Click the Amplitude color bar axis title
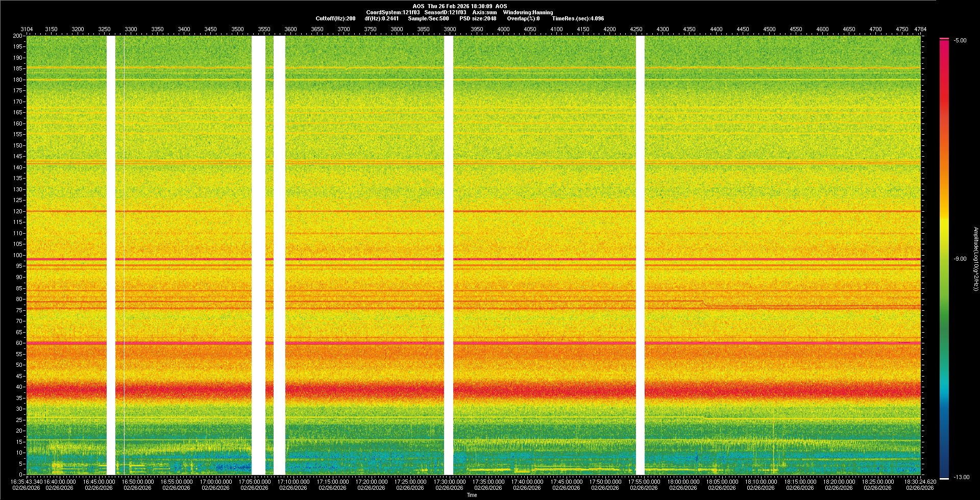The image size is (980, 500). coord(975,259)
